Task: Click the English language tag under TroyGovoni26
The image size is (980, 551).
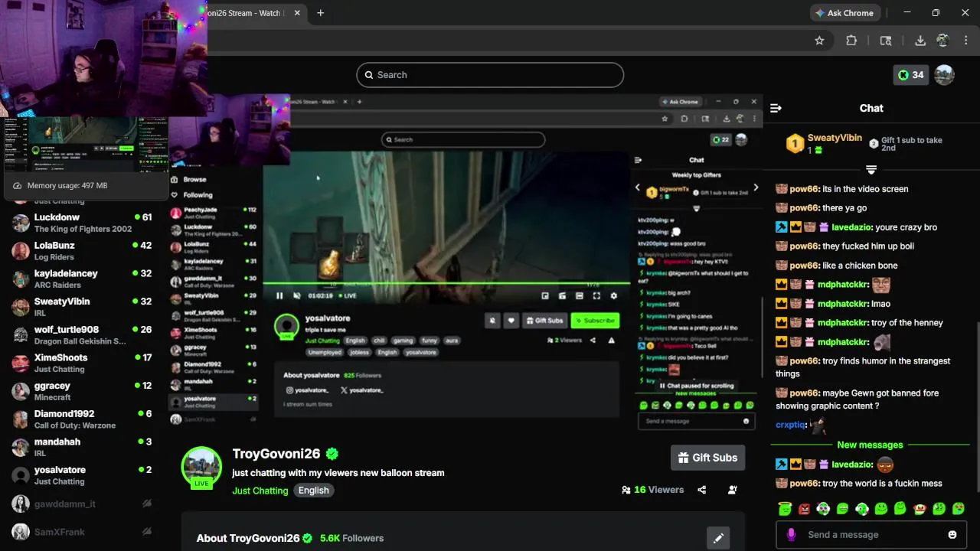Action: (314, 491)
